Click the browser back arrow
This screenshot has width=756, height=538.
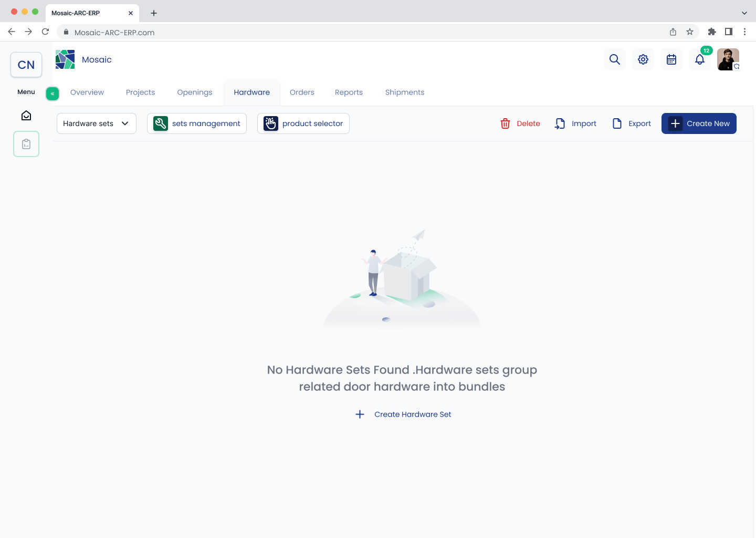pyautogui.click(x=12, y=32)
